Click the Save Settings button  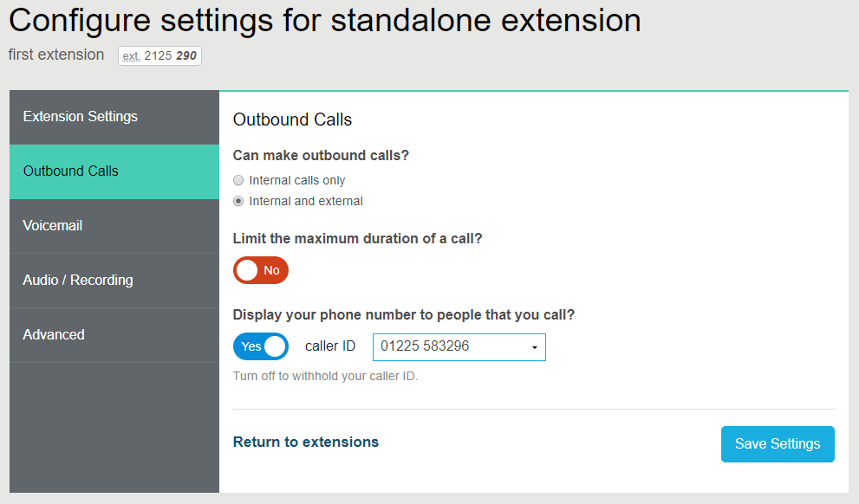[x=777, y=443]
